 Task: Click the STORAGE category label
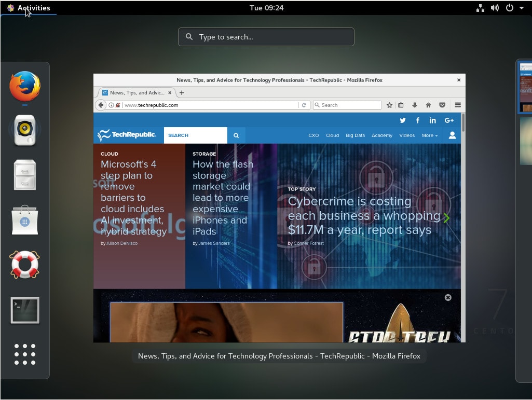click(204, 154)
